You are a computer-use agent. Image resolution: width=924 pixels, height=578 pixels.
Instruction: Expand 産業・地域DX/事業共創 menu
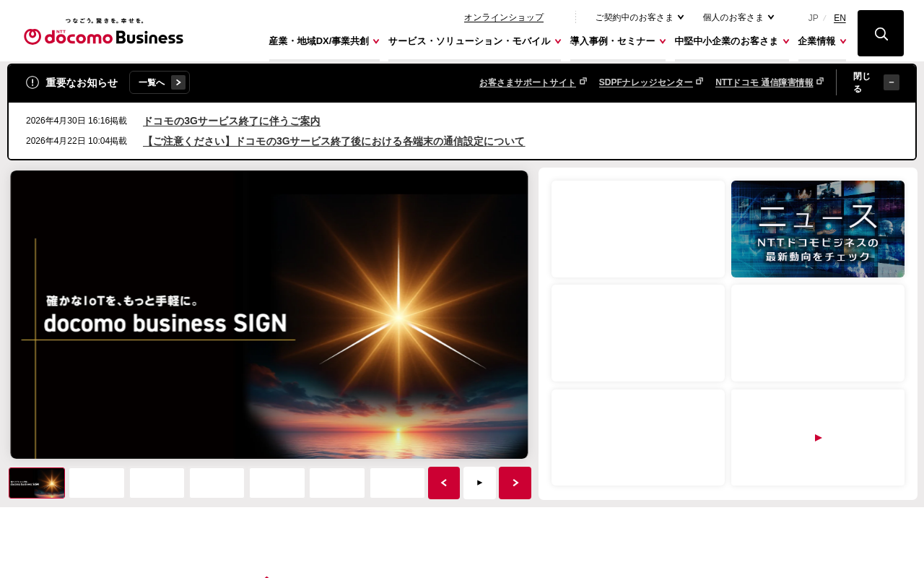(324, 41)
